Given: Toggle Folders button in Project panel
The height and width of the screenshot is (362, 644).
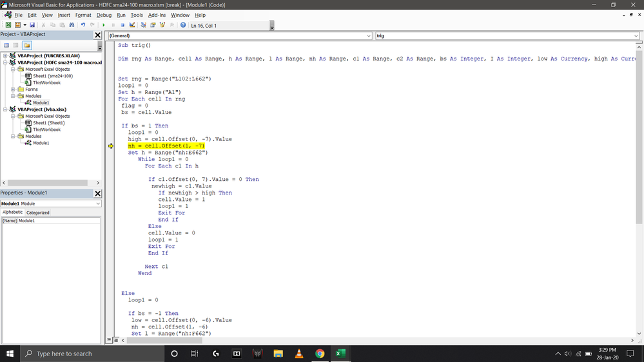Looking at the screenshot, I should click(27, 45).
